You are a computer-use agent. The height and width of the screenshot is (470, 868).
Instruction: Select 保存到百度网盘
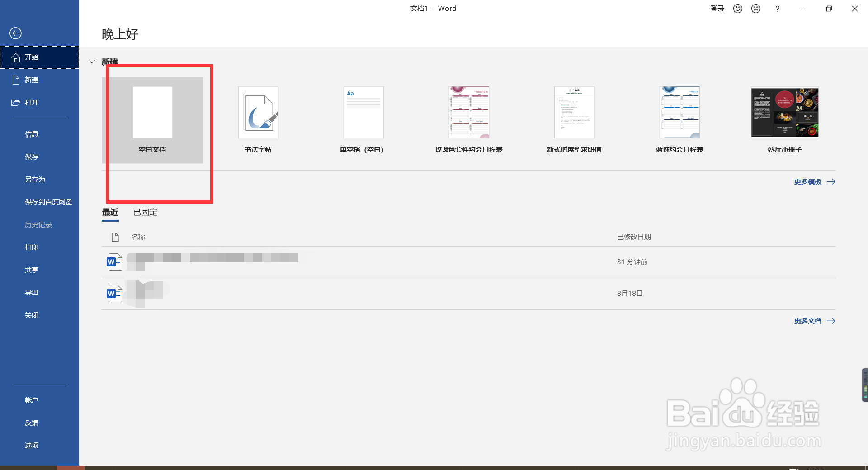(39, 202)
